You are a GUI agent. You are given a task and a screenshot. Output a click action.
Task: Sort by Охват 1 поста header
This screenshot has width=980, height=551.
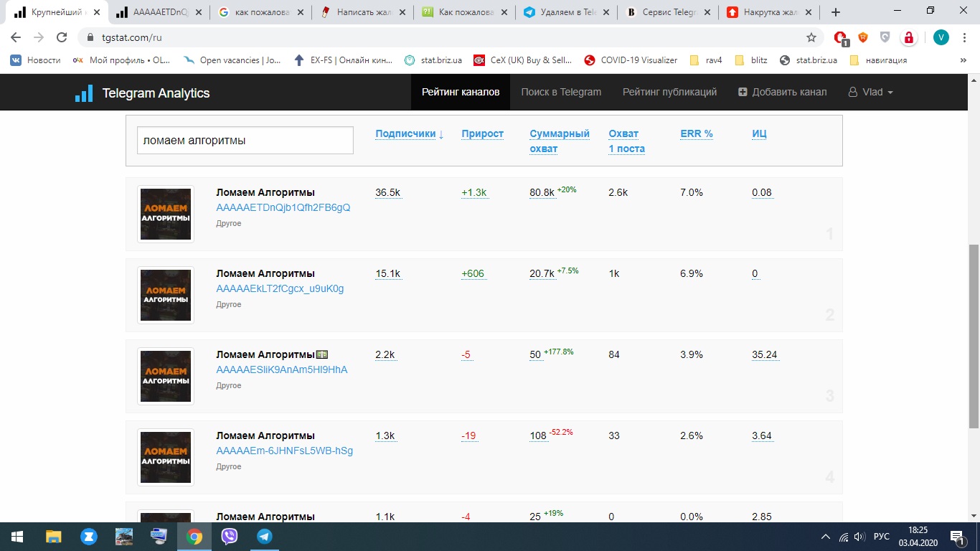pos(626,141)
